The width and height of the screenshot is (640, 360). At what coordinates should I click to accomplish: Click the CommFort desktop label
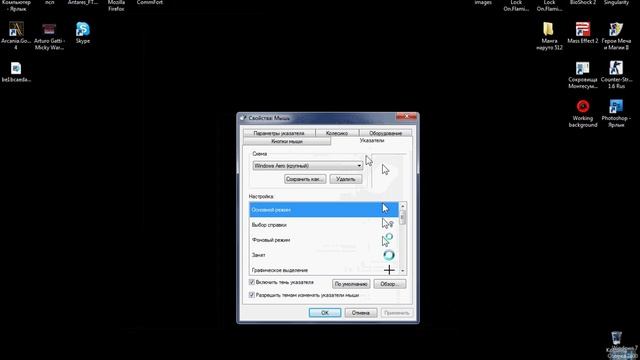point(149,2)
